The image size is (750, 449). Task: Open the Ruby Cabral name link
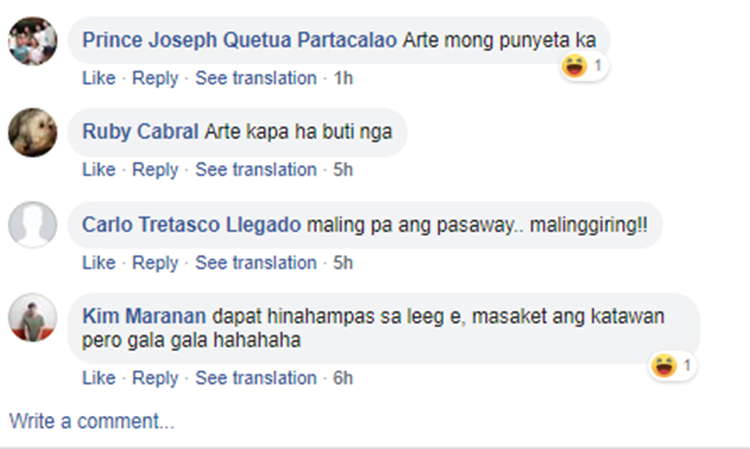(140, 131)
